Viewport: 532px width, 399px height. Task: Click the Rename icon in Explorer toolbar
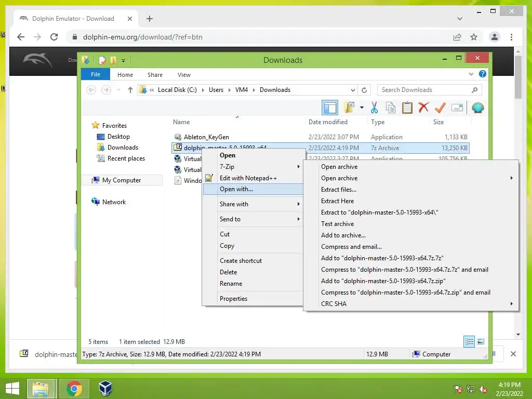coord(457,108)
